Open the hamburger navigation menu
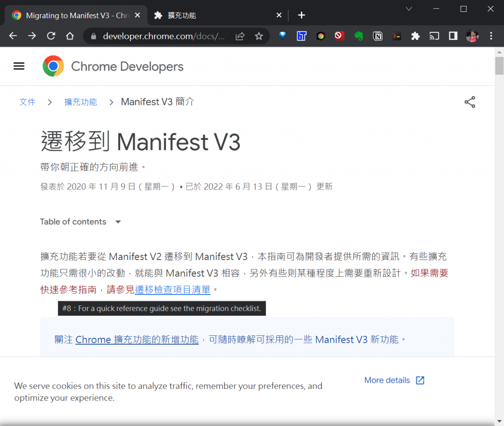The width and height of the screenshot is (504, 426). (19, 66)
